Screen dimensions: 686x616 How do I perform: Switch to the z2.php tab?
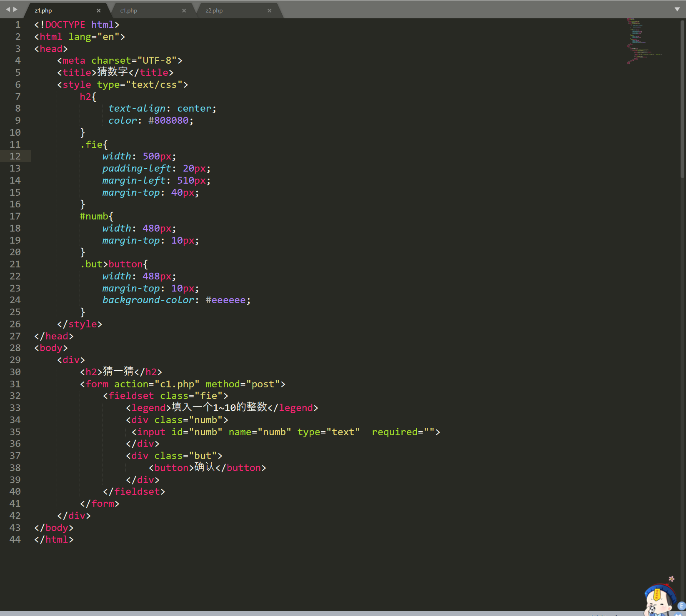pyautogui.click(x=213, y=10)
